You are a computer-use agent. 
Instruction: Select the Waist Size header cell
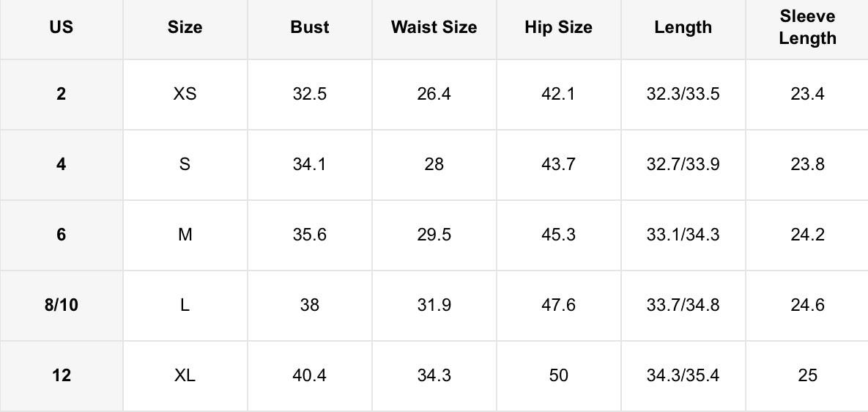point(434,28)
